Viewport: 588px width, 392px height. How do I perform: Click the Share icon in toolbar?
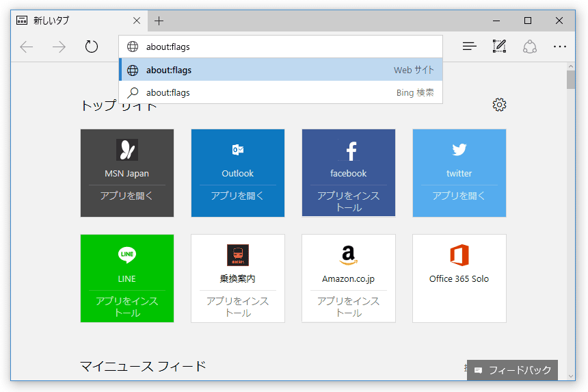click(529, 47)
